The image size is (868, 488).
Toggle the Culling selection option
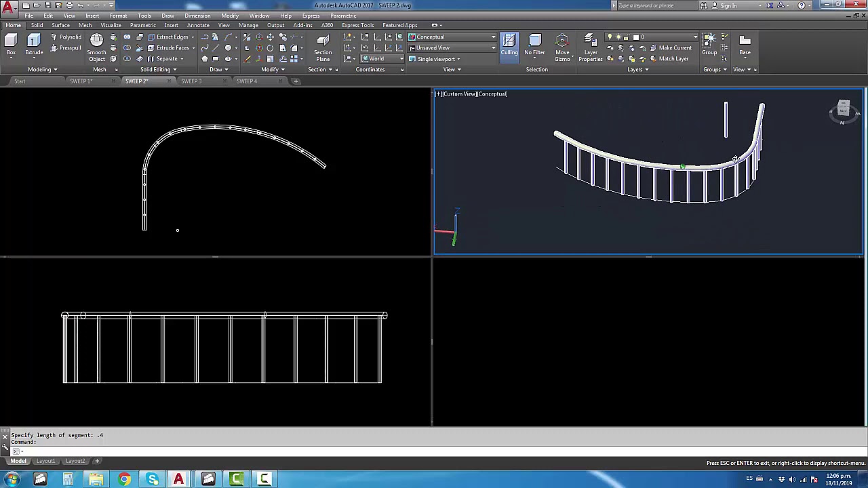click(509, 47)
